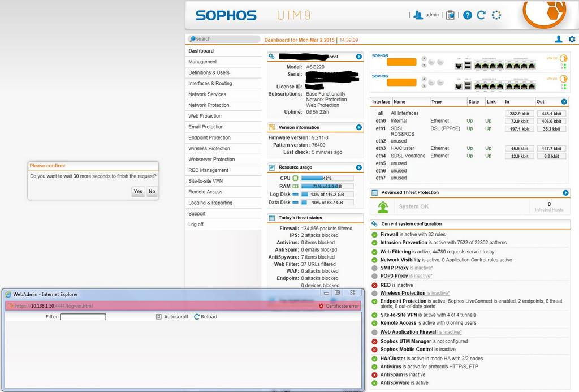579x392 pixels.
Task: Open the Web Application Firewall inactive link
Action: (x=421, y=332)
